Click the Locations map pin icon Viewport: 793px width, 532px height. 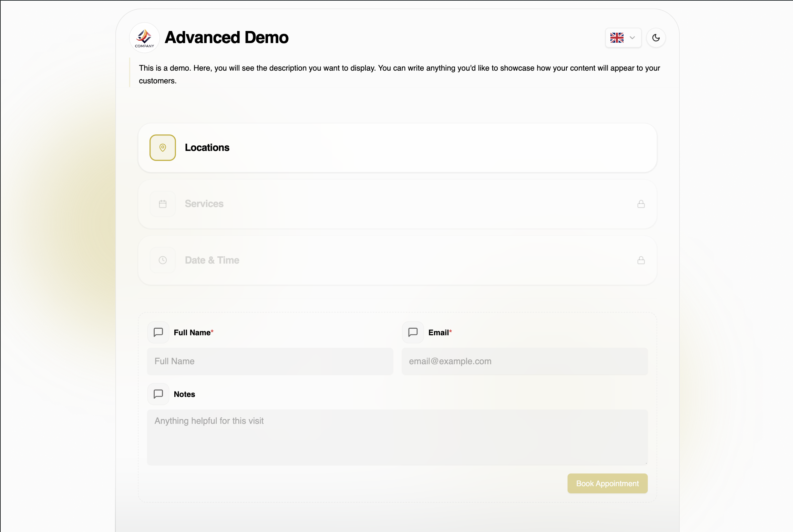click(x=163, y=147)
